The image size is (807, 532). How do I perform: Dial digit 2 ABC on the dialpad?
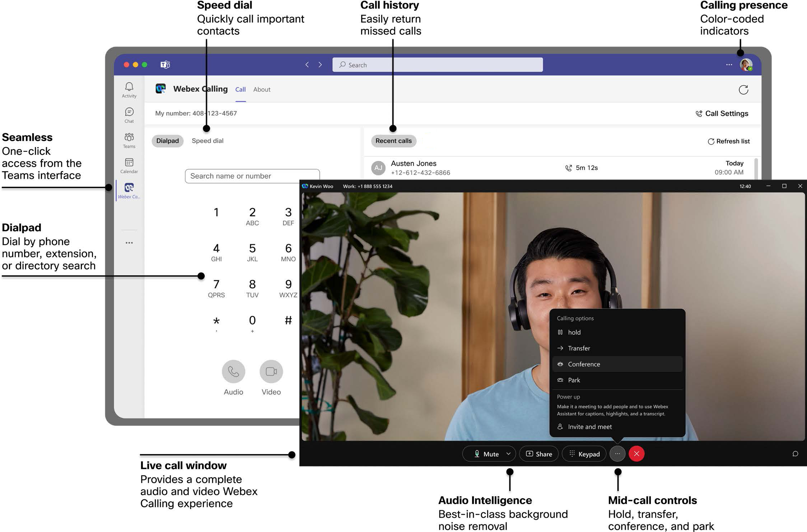(x=252, y=216)
